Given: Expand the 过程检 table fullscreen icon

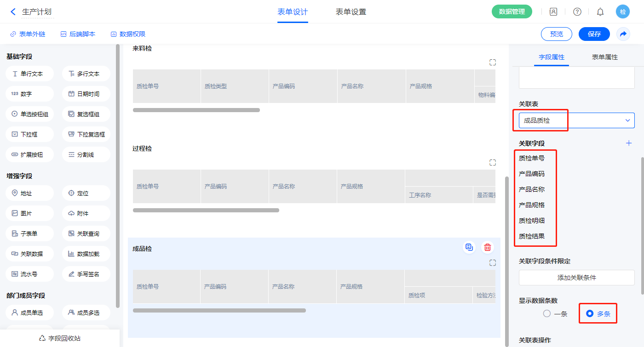Looking at the screenshot, I should [493, 163].
